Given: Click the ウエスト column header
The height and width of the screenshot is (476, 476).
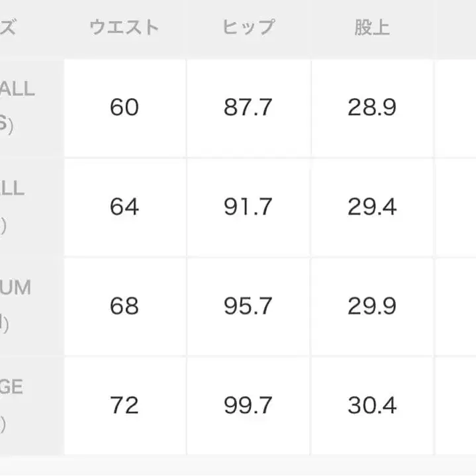Looking at the screenshot, I should tap(124, 28).
